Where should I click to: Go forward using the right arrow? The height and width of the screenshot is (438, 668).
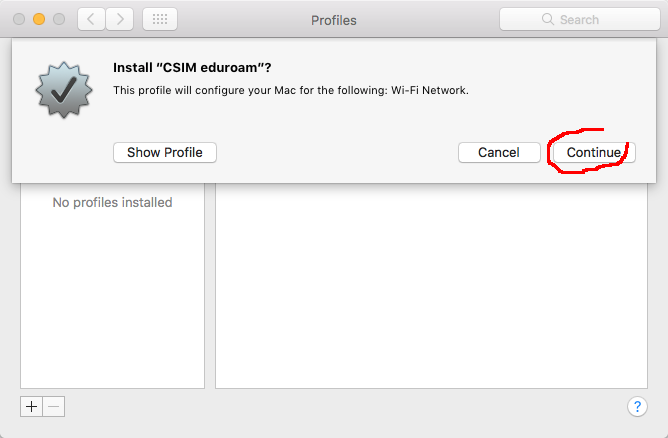pyautogui.click(x=120, y=19)
